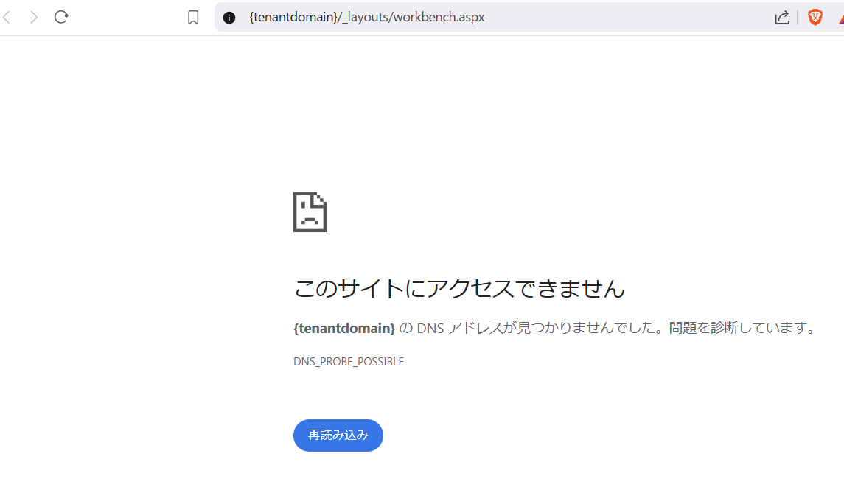Navigate back with the back arrow

[x=7, y=17]
